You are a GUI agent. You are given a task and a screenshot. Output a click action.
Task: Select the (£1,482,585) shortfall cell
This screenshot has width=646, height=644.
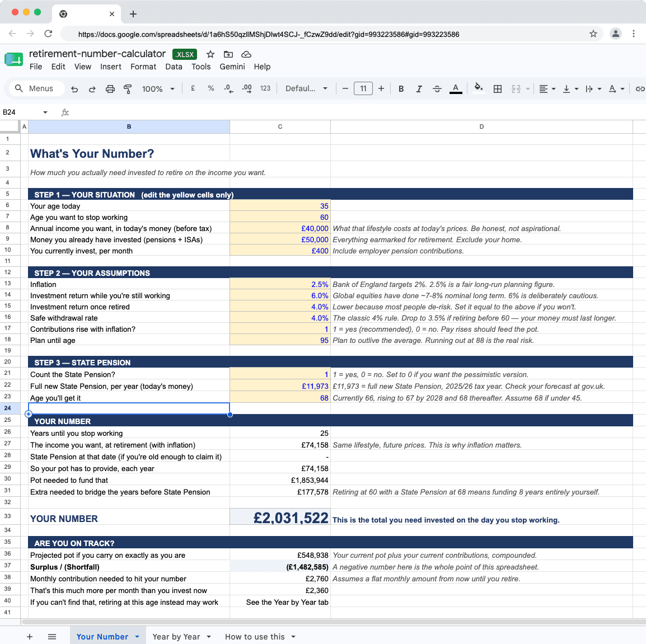[x=280, y=567]
